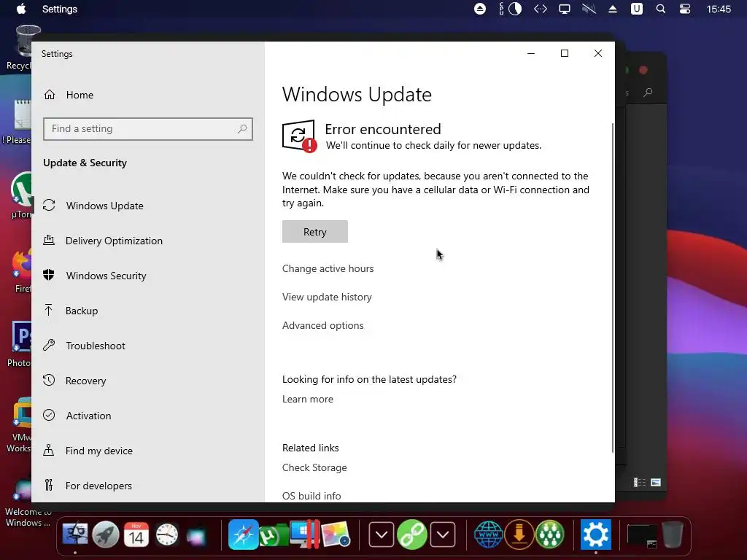Open Advanced options link
The height and width of the screenshot is (560, 747).
[x=323, y=326]
